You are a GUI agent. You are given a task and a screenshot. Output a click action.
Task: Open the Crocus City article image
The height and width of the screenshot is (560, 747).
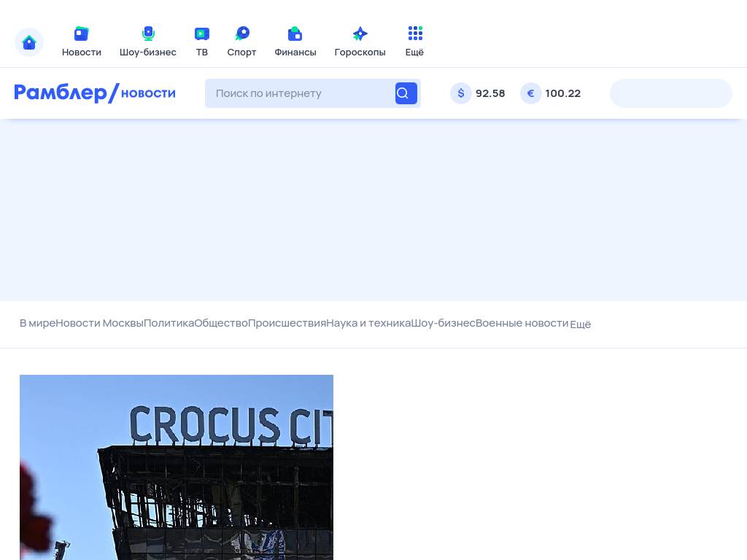(x=177, y=467)
